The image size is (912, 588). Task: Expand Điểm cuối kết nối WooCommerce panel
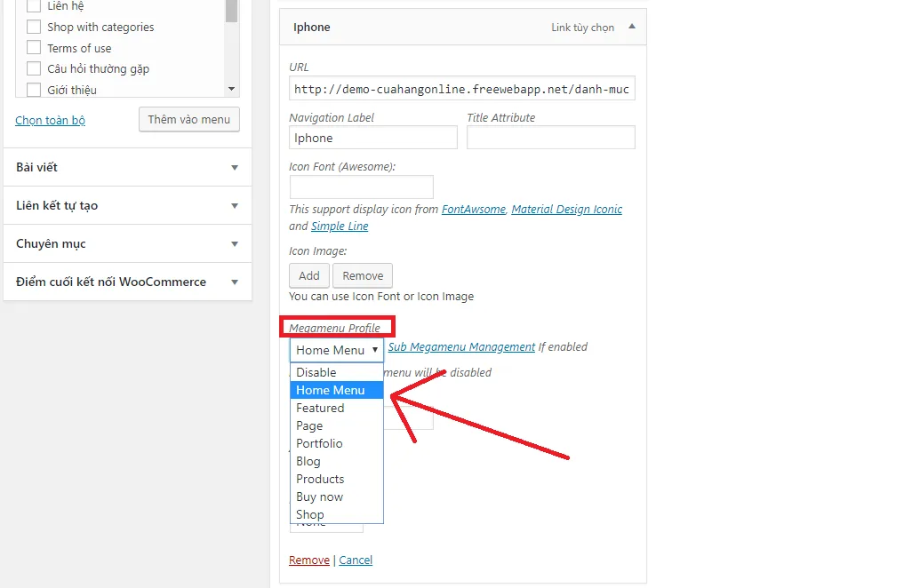pyautogui.click(x=127, y=282)
